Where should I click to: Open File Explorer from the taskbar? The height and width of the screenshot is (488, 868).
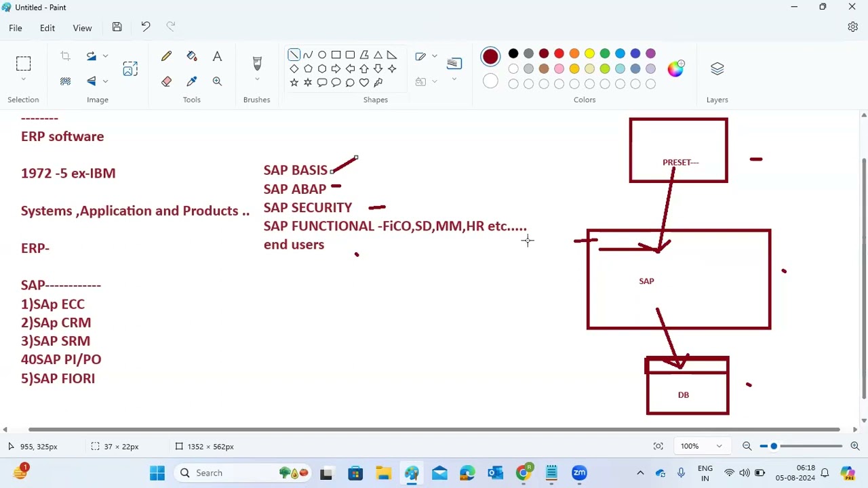point(384,472)
